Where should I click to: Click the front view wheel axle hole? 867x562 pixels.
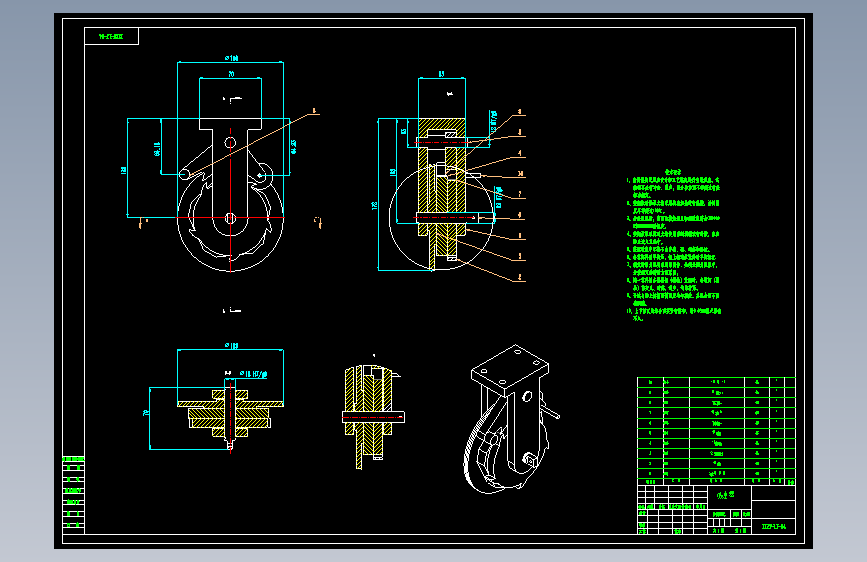pos(231,218)
